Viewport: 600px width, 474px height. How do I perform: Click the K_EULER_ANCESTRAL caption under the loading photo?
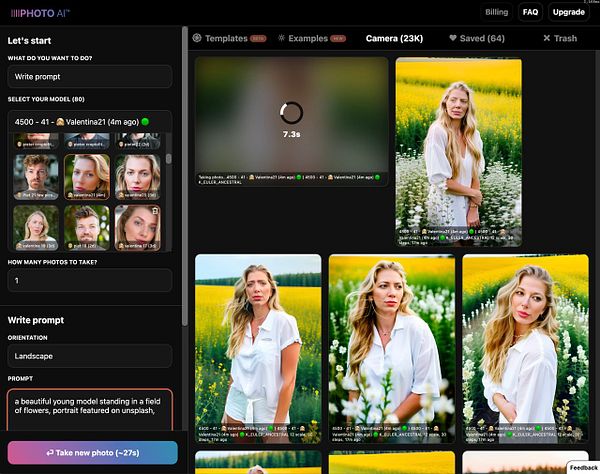[220, 182]
